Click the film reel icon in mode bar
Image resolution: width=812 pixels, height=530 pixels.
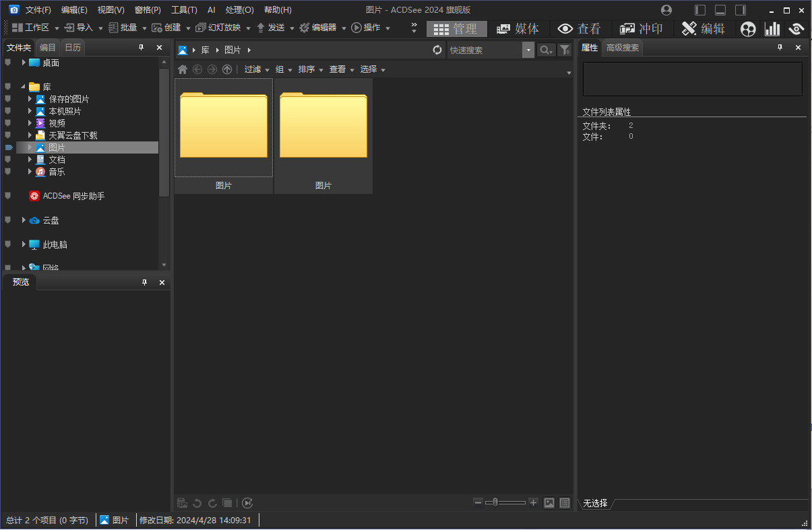coord(748,28)
